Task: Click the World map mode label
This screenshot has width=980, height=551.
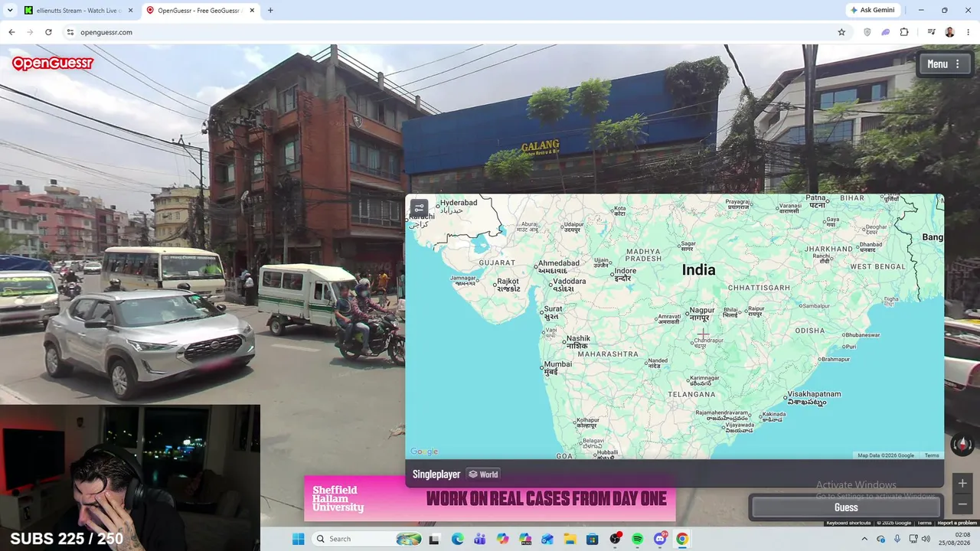Action: pyautogui.click(x=483, y=474)
